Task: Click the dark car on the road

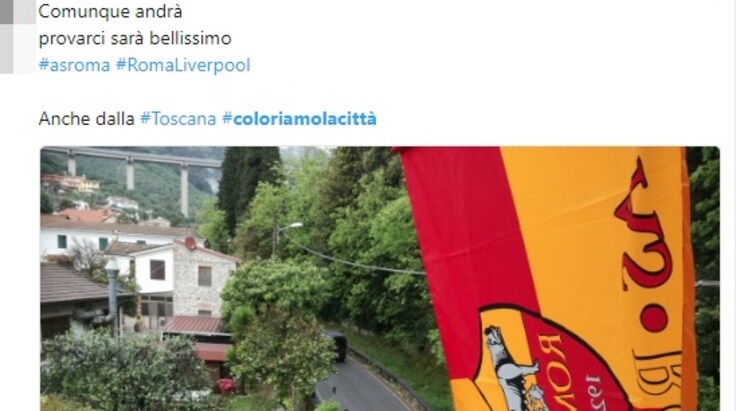Action: [x=339, y=346]
